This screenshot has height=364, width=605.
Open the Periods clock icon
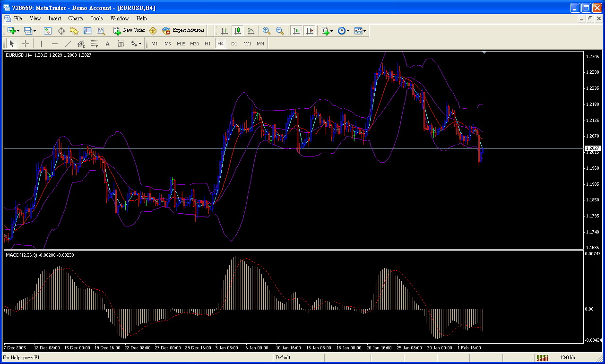click(x=342, y=31)
